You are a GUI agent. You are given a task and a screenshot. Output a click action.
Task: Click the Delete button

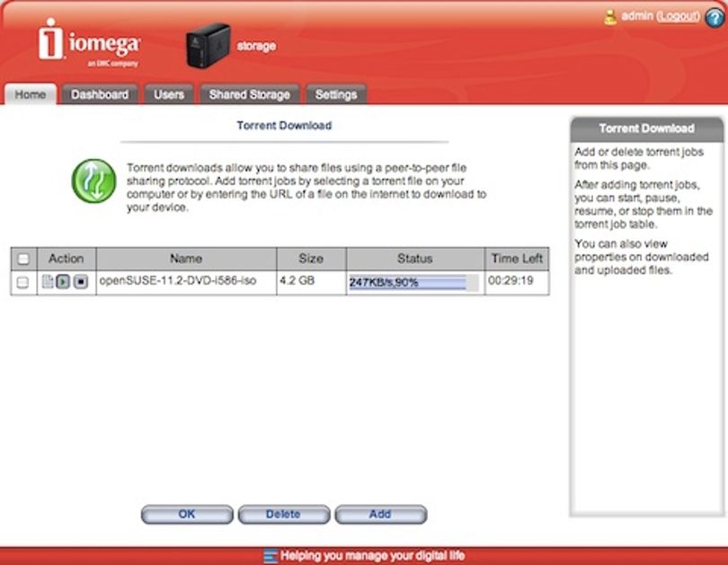[284, 515]
